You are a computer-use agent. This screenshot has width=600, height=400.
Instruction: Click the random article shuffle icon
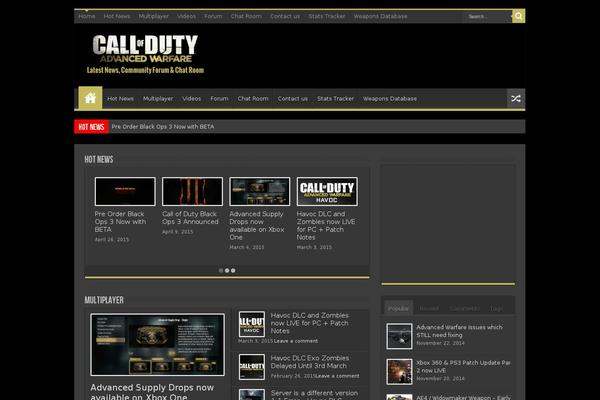tap(516, 99)
